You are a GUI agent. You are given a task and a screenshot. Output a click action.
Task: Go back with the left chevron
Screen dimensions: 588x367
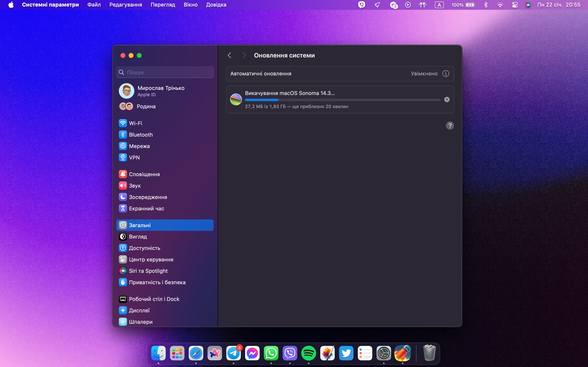coord(229,55)
